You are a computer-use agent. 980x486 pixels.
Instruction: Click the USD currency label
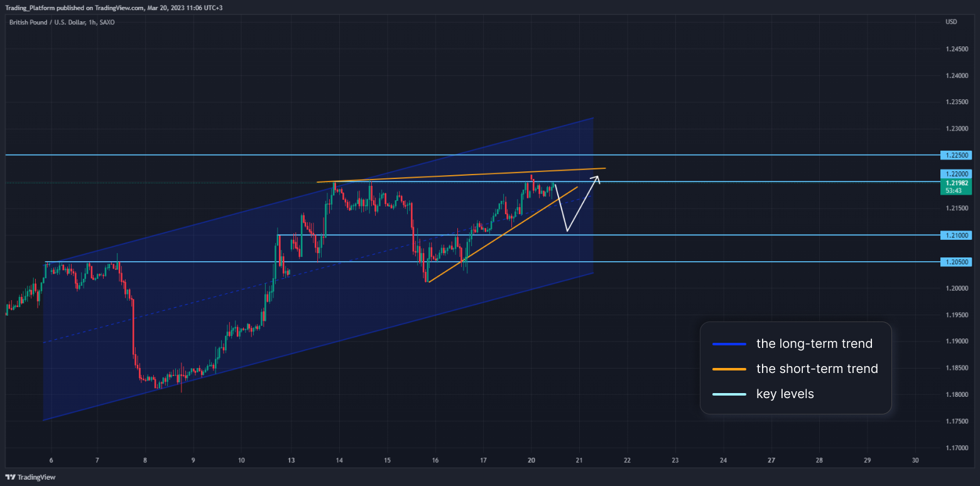tap(951, 23)
